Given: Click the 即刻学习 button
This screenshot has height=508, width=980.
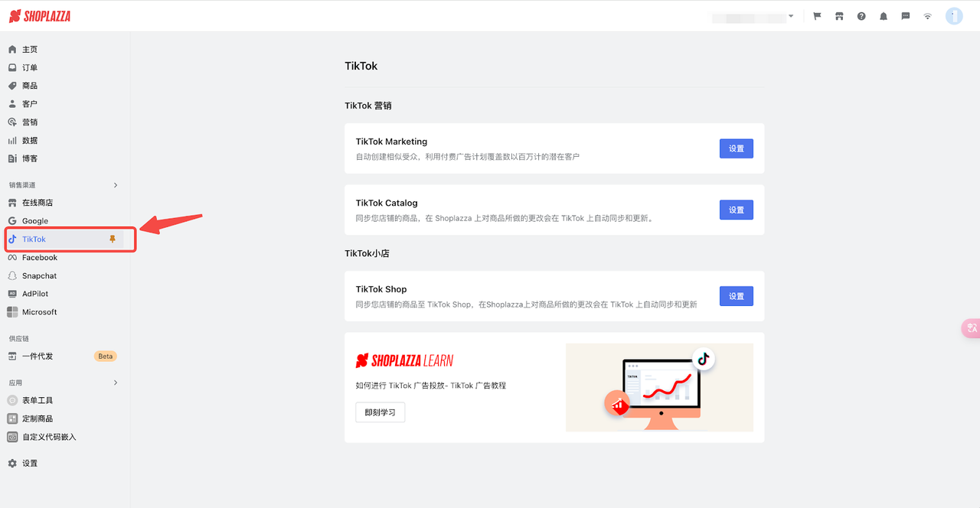Looking at the screenshot, I should (381, 412).
